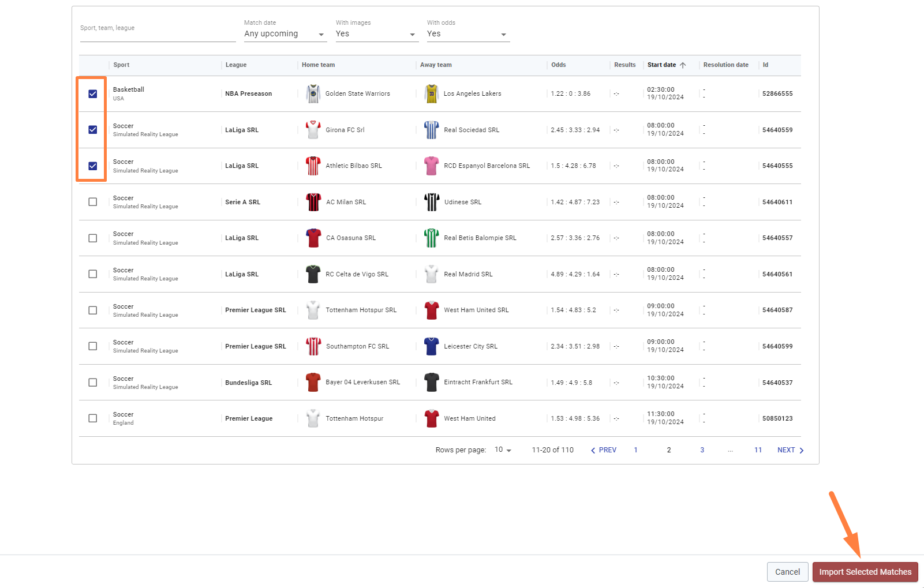The height and width of the screenshot is (588, 924).
Task: Uncheck the Basketball NBA Preseason match checkbox
Action: pos(93,94)
